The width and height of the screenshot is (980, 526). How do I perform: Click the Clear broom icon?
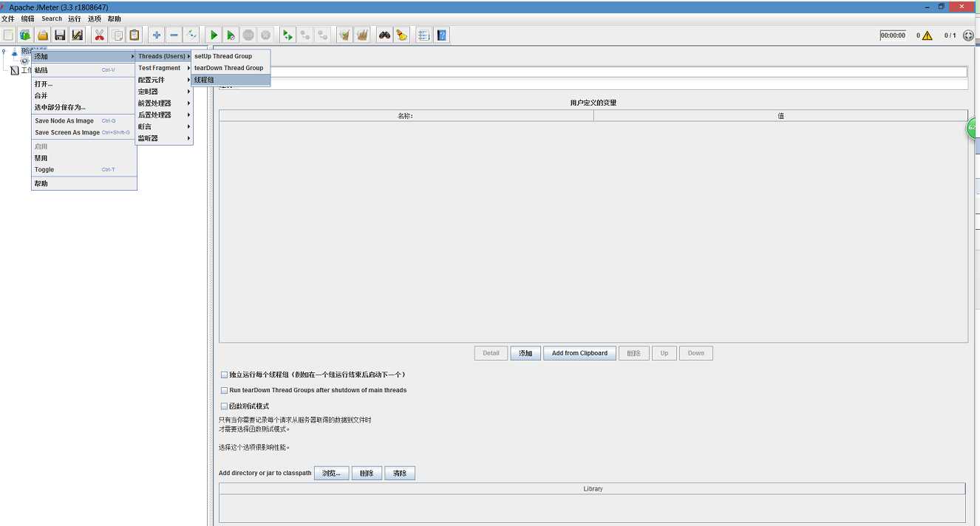coord(344,35)
